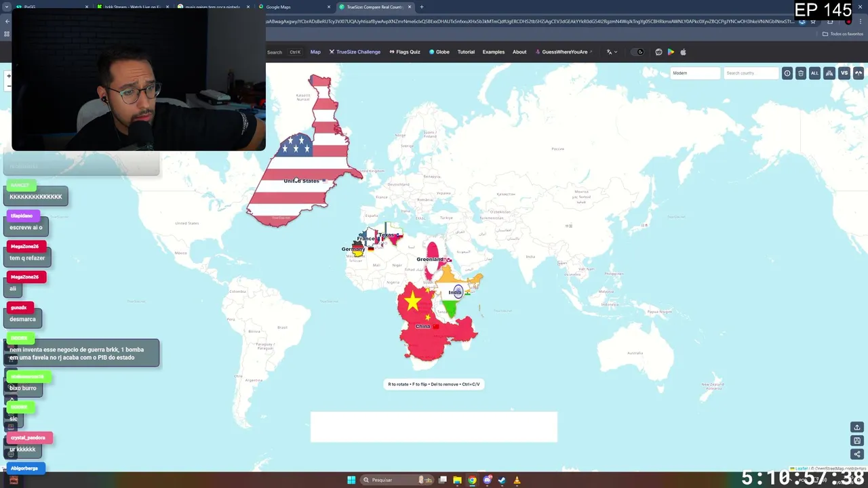Open the Apple App Store icon
868x488 pixels.
point(683,52)
